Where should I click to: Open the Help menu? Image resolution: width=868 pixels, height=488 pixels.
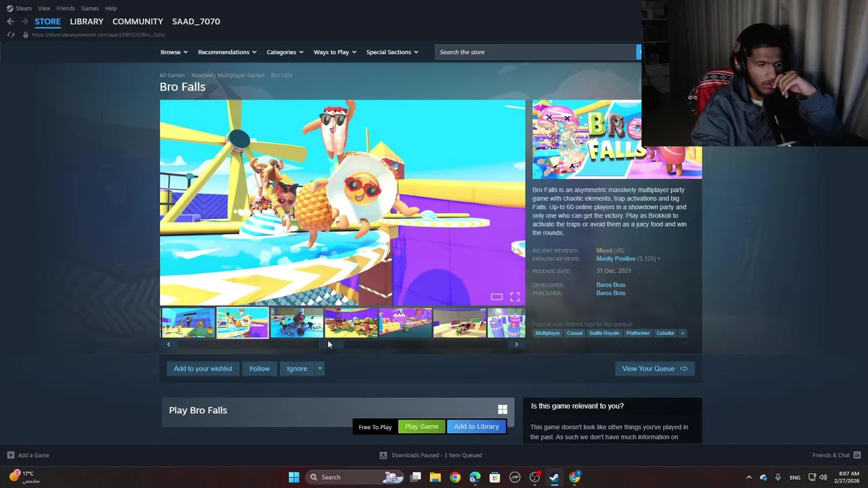coord(111,8)
